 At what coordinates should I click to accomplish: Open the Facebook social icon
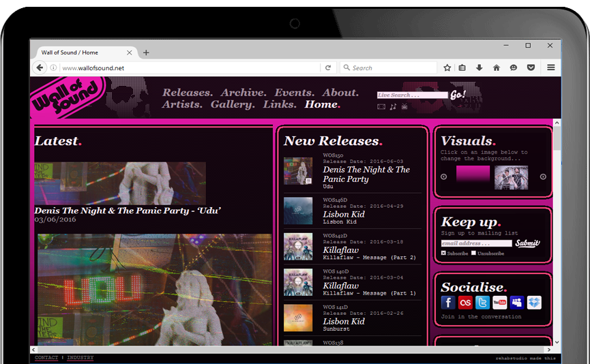(448, 303)
